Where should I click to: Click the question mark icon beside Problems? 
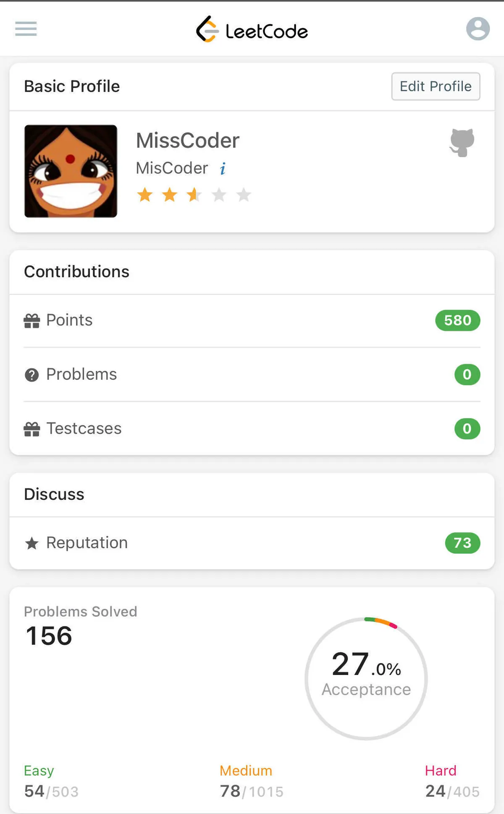point(32,375)
